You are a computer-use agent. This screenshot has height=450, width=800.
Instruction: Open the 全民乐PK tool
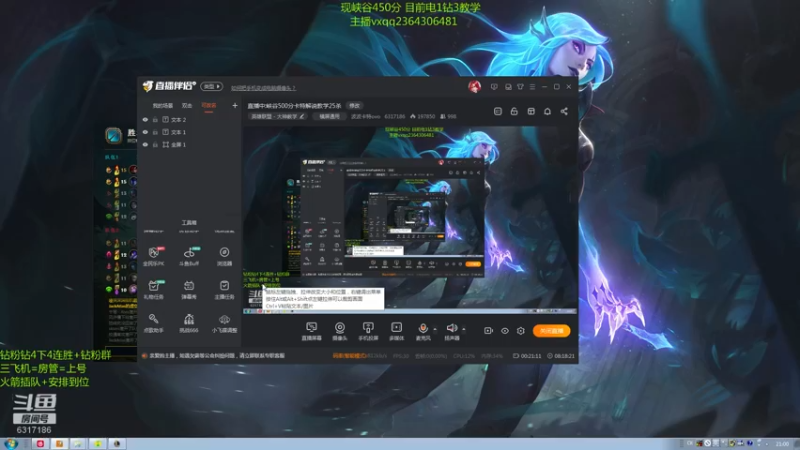(x=154, y=257)
